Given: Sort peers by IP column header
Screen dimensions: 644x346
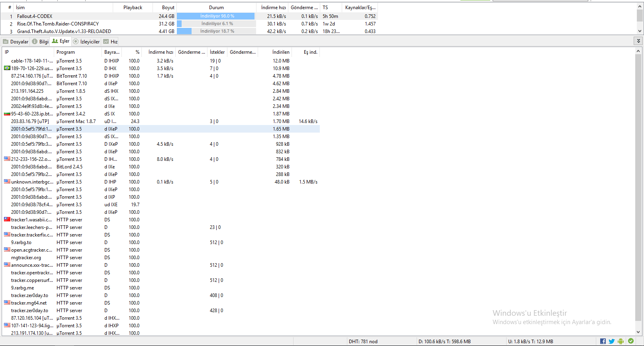Looking at the screenshot, I should pos(28,52).
